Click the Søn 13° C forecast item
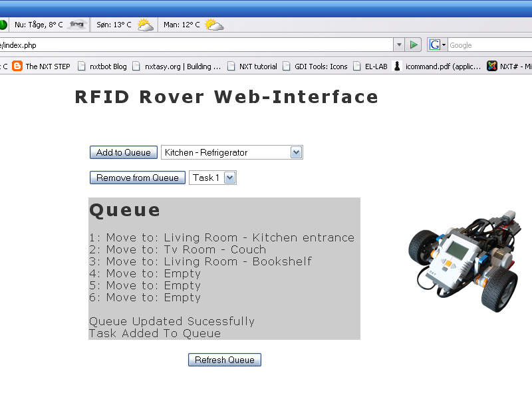 click(x=124, y=25)
